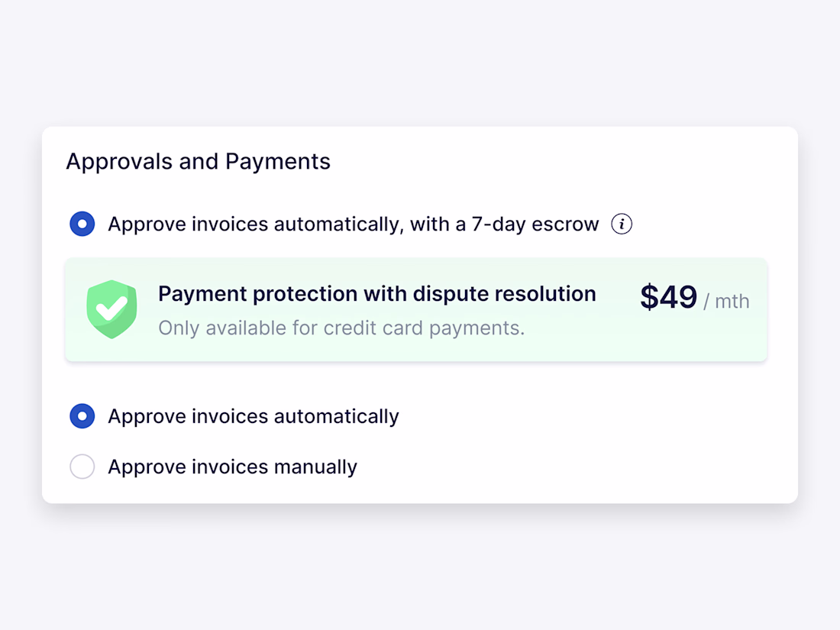Click the 'Approve invoices manually' label text
The height and width of the screenshot is (630, 840).
coord(232,467)
